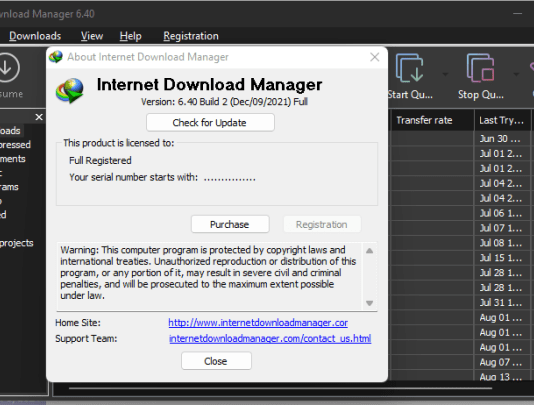The height and width of the screenshot is (405, 534).
Task: Click the serial number dotted value
Action: (230, 178)
